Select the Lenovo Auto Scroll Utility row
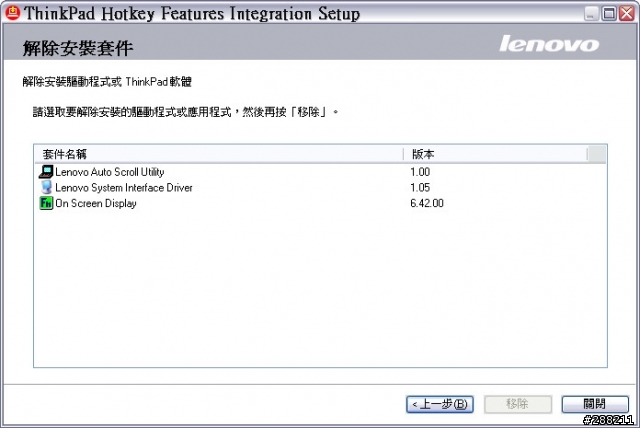640x428 pixels. pyautogui.click(x=320, y=172)
